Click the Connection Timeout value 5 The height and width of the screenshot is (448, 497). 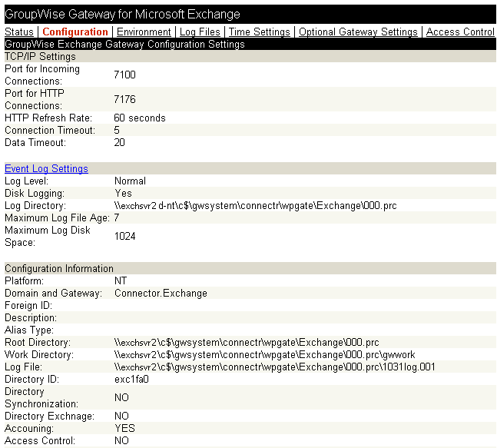pos(117,130)
